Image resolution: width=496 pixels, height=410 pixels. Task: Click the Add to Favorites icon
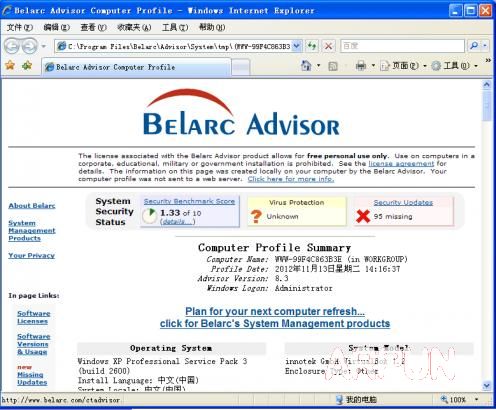[x=27, y=66]
